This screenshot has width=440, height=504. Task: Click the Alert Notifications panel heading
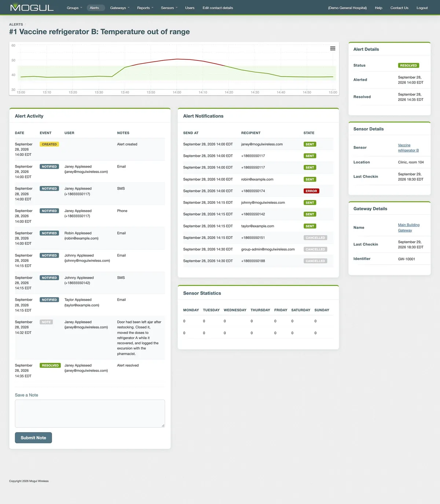pyautogui.click(x=203, y=116)
